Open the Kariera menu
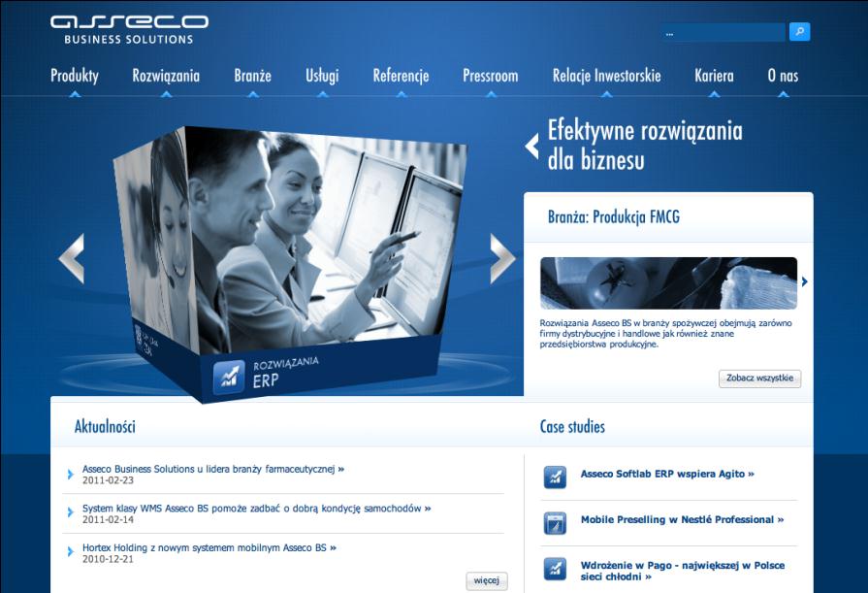The image size is (868, 593). click(714, 76)
